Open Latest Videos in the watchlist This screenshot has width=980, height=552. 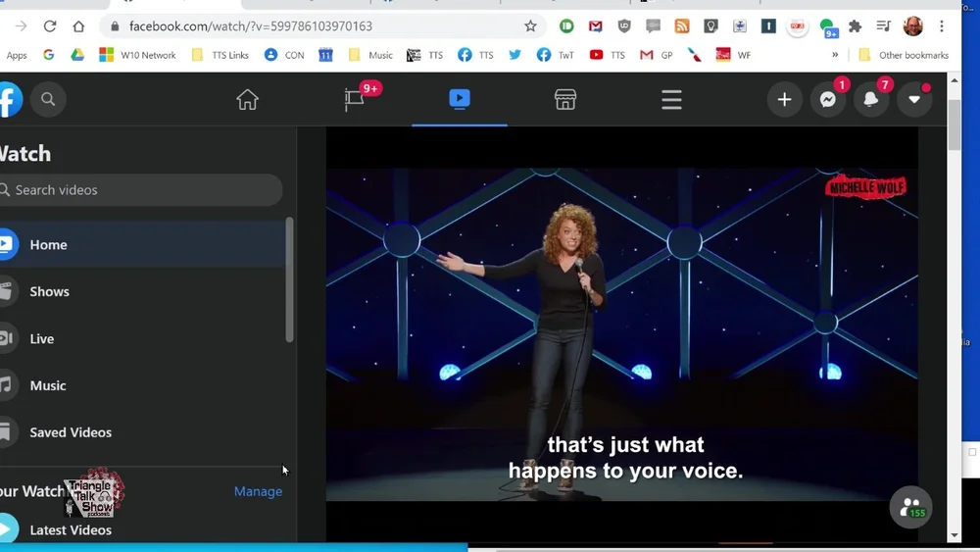pos(142,529)
